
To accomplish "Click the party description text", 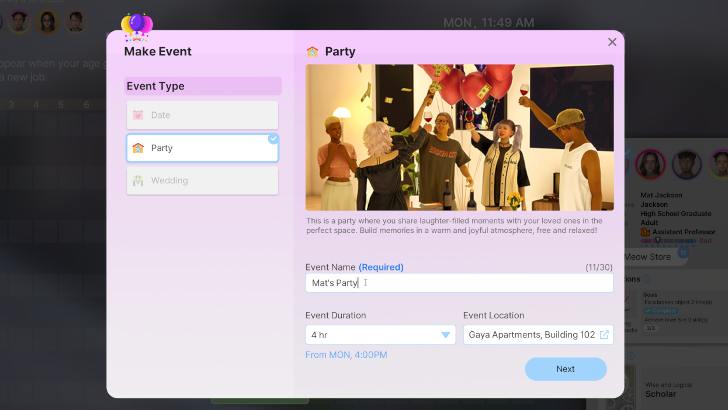I will pos(454,226).
